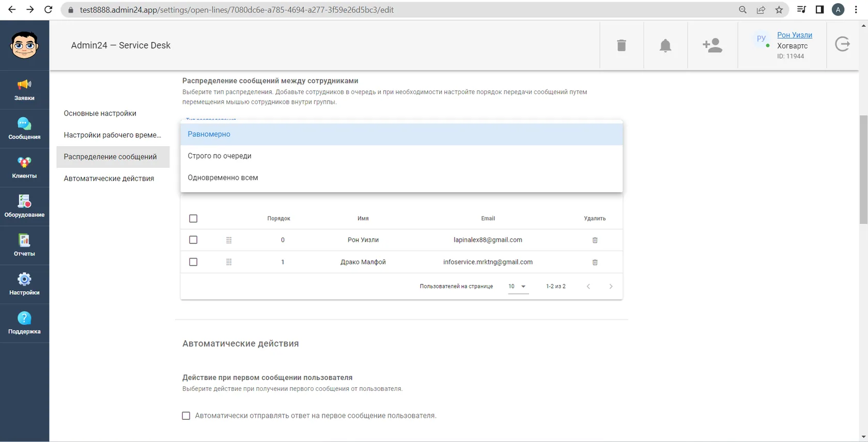This screenshot has width=868, height=442.
Task: Open the Сообщения sidebar icon
Action: point(24,129)
